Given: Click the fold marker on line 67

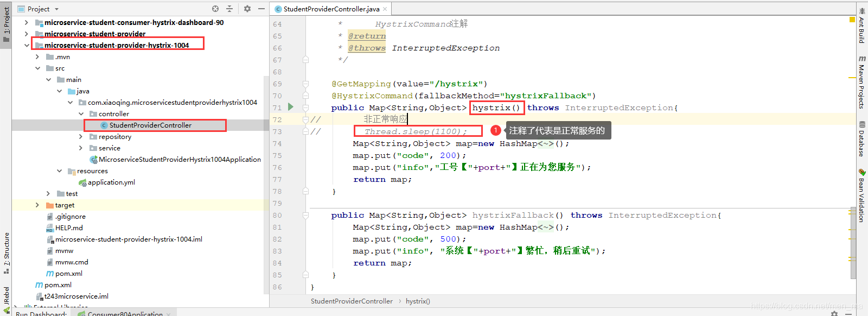Looking at the screenshot, I should pos(305,60).
